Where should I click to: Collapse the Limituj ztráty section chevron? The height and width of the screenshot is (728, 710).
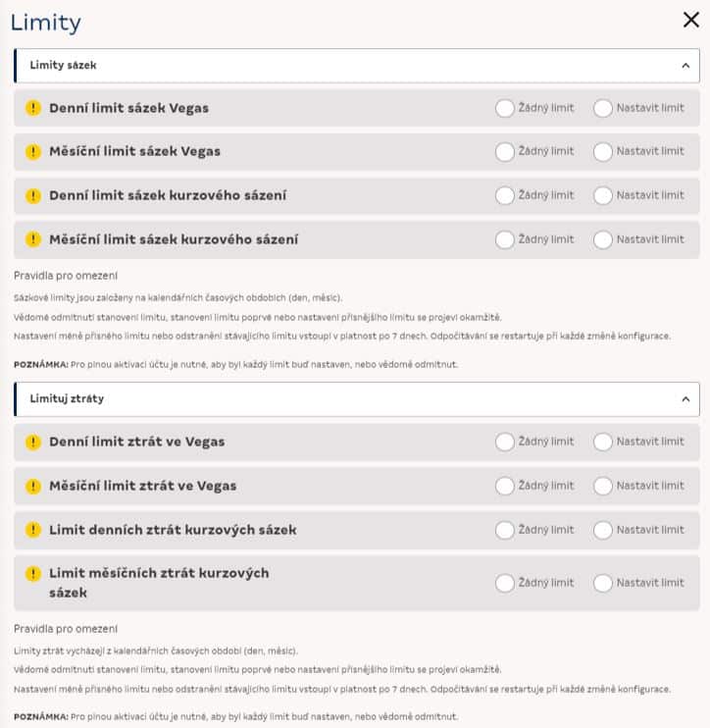pyautogui.click(x=685, y=399)
